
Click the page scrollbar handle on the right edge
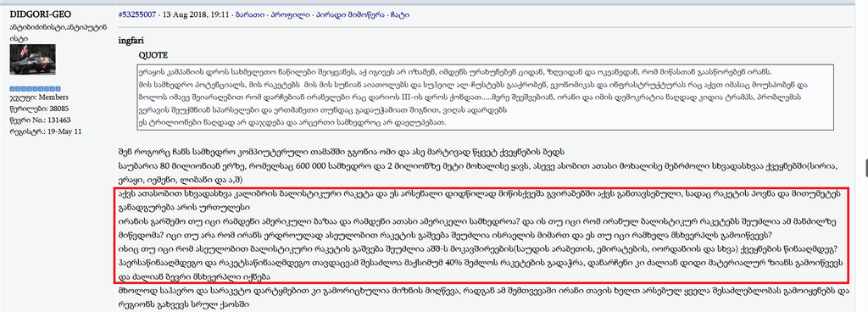tap(865, 168)
